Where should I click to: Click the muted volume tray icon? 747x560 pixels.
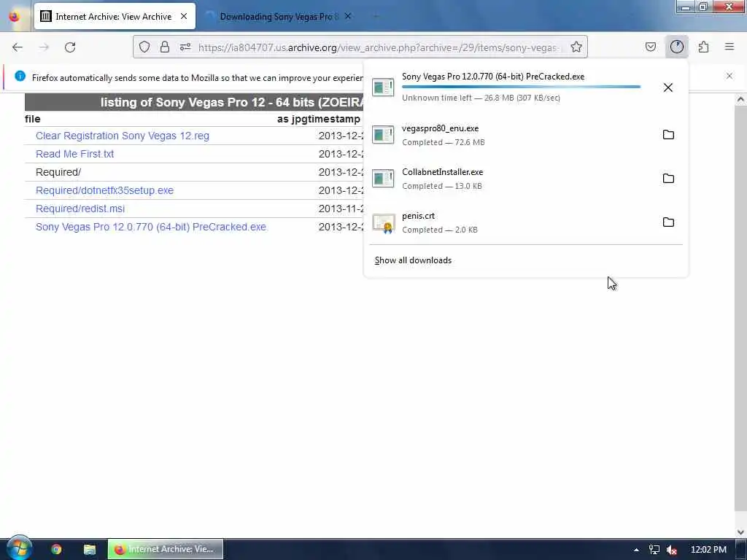672,550
